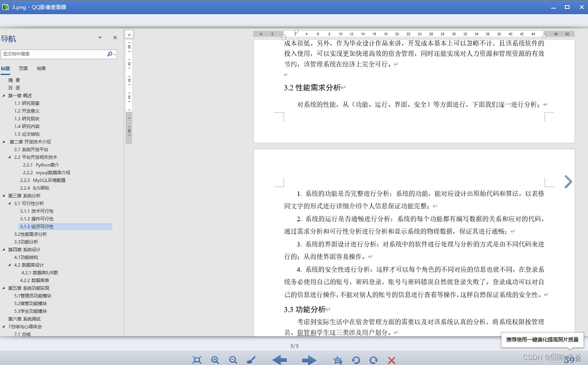Jump to 1.4 研究内容
This screenshot has height=365, width=588.
click(x=27, y=127)
